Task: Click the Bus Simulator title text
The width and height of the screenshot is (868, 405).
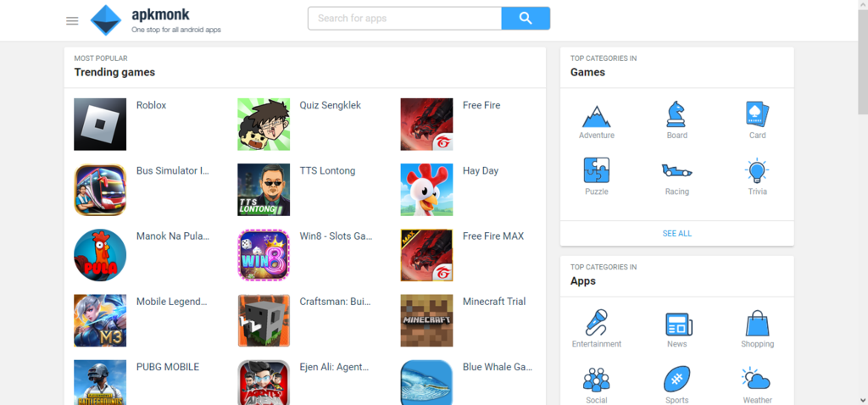Action: point(173,170)
